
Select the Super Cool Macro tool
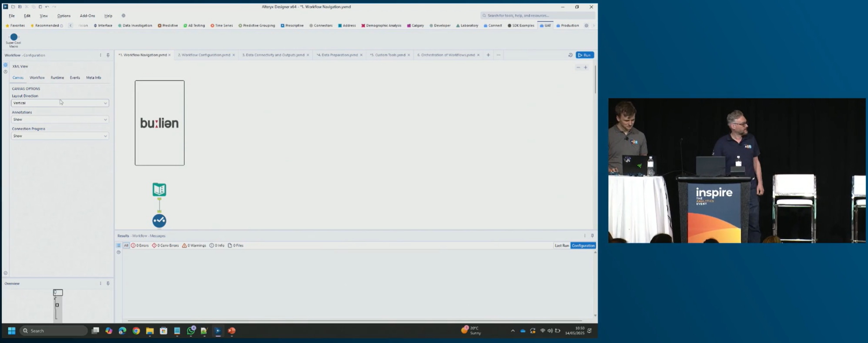click(13, 40)
